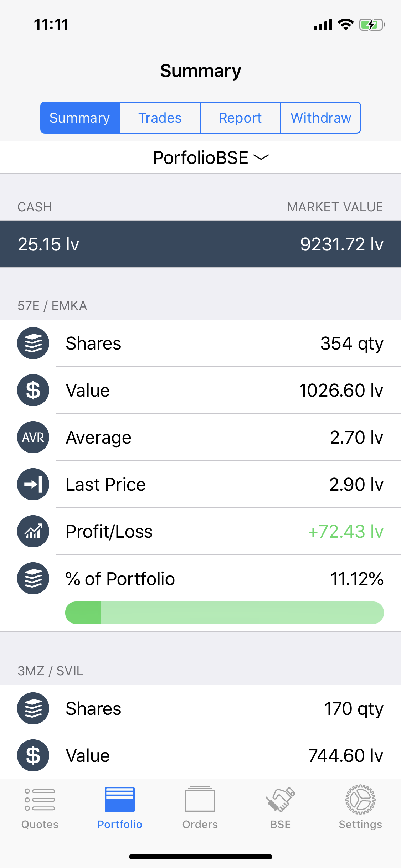Tap the Orders tray icon

click(x=200, y=800)
